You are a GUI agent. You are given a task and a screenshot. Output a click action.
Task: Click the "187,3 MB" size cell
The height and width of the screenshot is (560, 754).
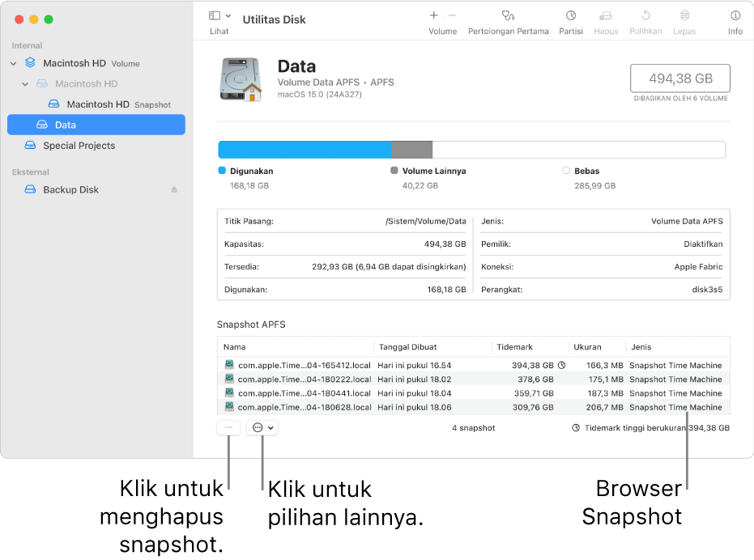point(605,392)
